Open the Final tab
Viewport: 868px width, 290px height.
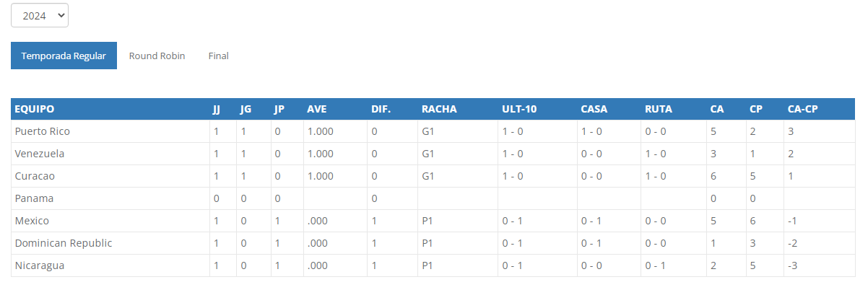click(x=218, y=56)
